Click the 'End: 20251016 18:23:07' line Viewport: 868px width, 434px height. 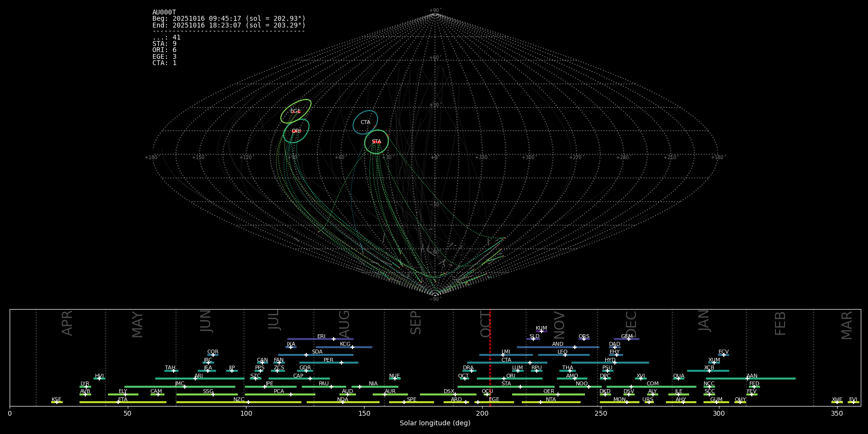click(x=229, y=25)
